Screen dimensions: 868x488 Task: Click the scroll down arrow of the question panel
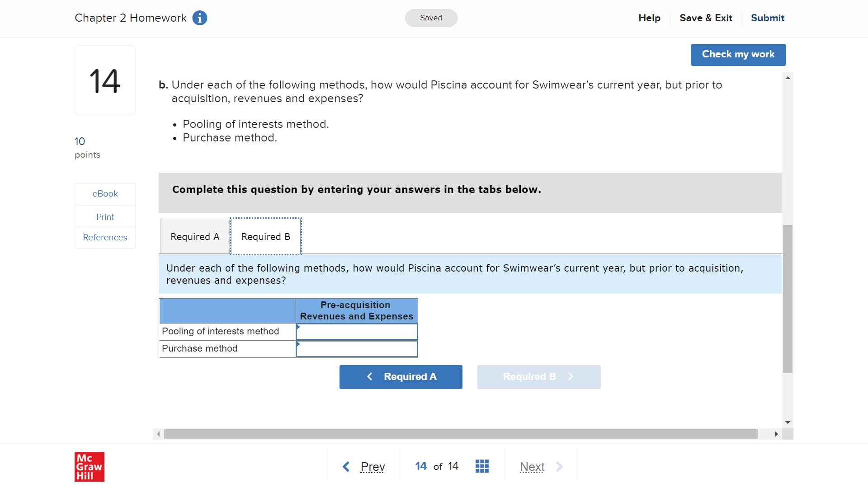(x=788, y=422)
